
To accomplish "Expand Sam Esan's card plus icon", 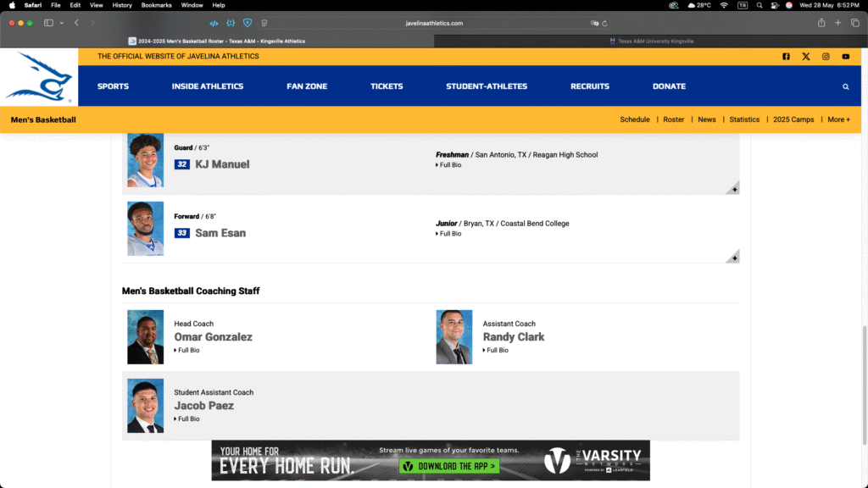I will click(733, 258).
